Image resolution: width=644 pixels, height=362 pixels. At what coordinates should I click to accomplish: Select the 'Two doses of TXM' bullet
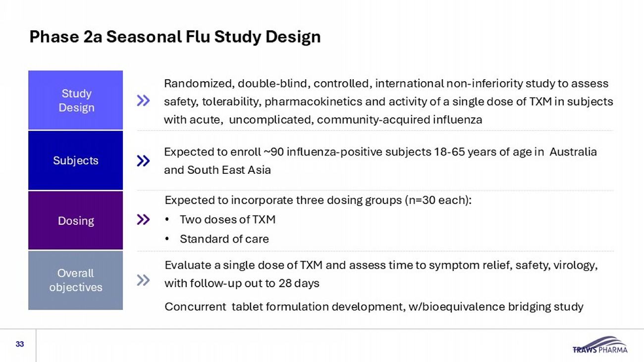(227, 219)
